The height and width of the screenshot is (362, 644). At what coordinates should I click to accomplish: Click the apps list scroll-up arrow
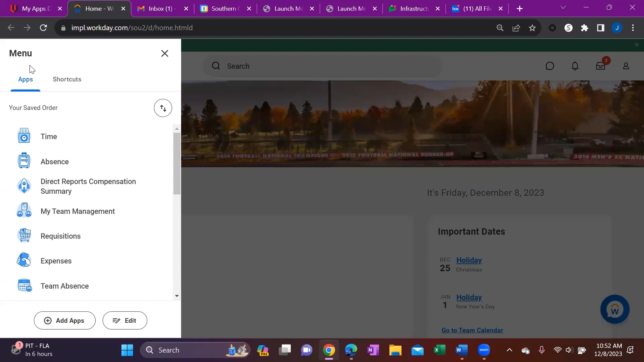click(x=177, y=129)
